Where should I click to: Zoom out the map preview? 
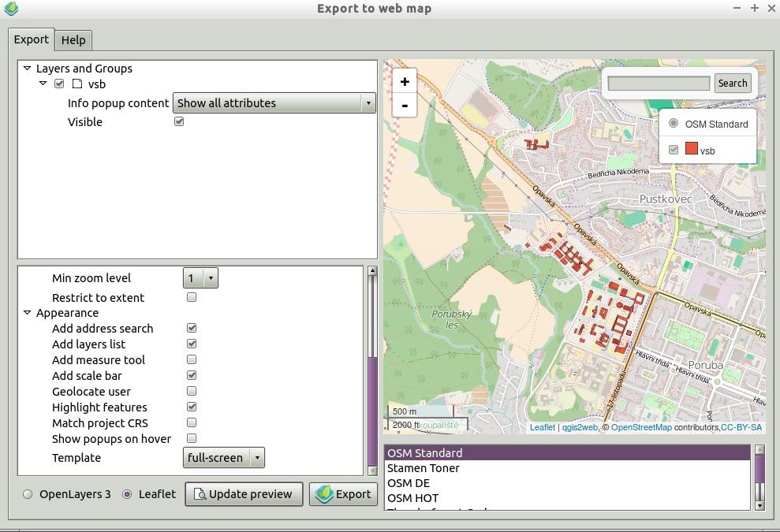pos(405,105)
